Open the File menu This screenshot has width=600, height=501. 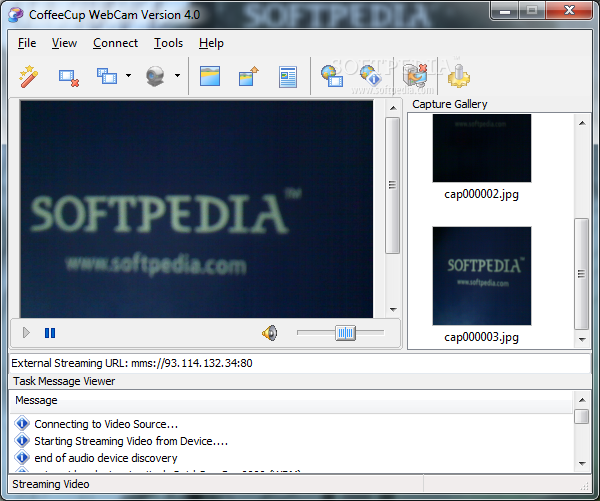pyautogui.click(x=27, y=43)
